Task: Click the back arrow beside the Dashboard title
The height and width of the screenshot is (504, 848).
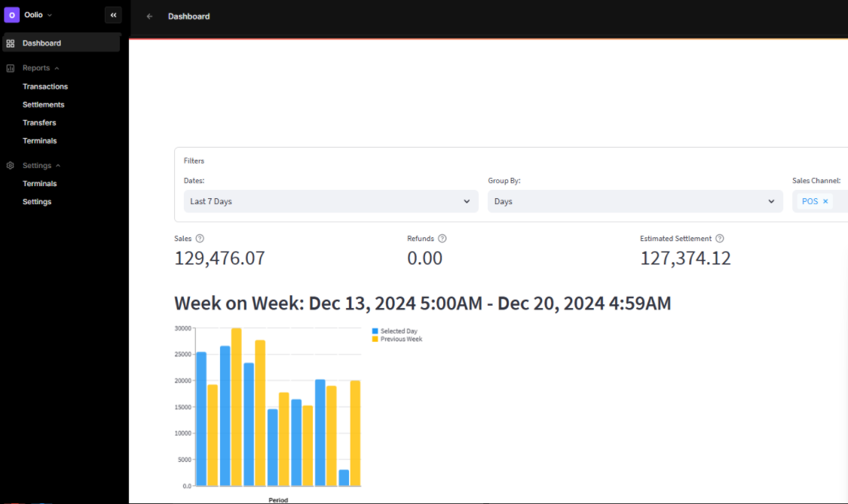Action: coord(148,16)
